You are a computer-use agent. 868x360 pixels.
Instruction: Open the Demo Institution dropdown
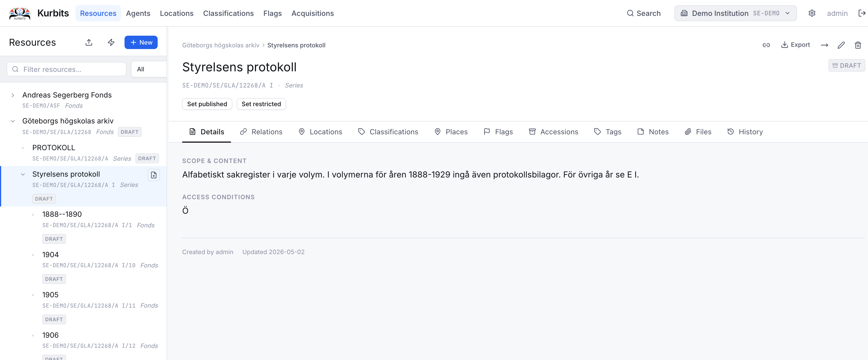pos(735,13)
